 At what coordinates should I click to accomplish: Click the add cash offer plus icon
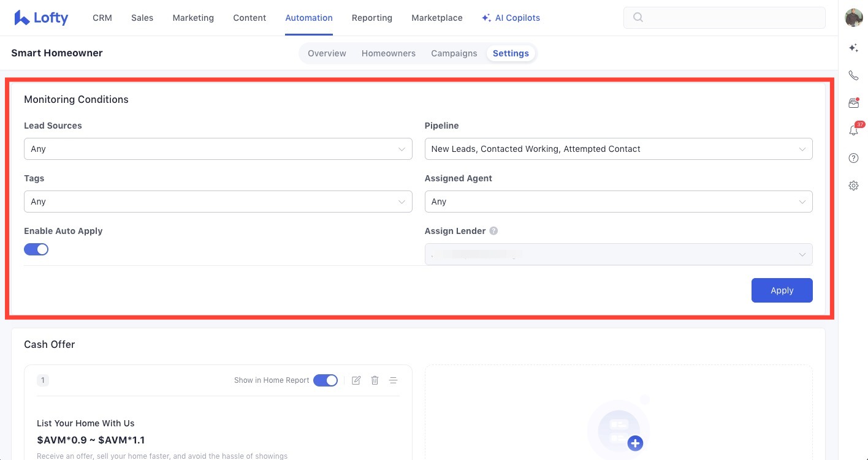pos(635,443)
